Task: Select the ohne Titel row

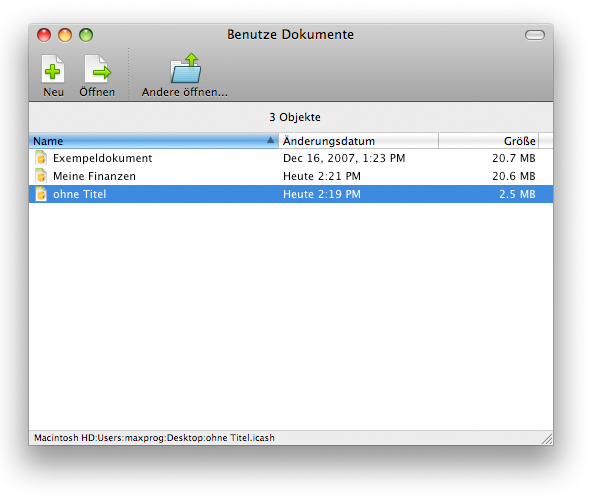Action: point(291,194)
